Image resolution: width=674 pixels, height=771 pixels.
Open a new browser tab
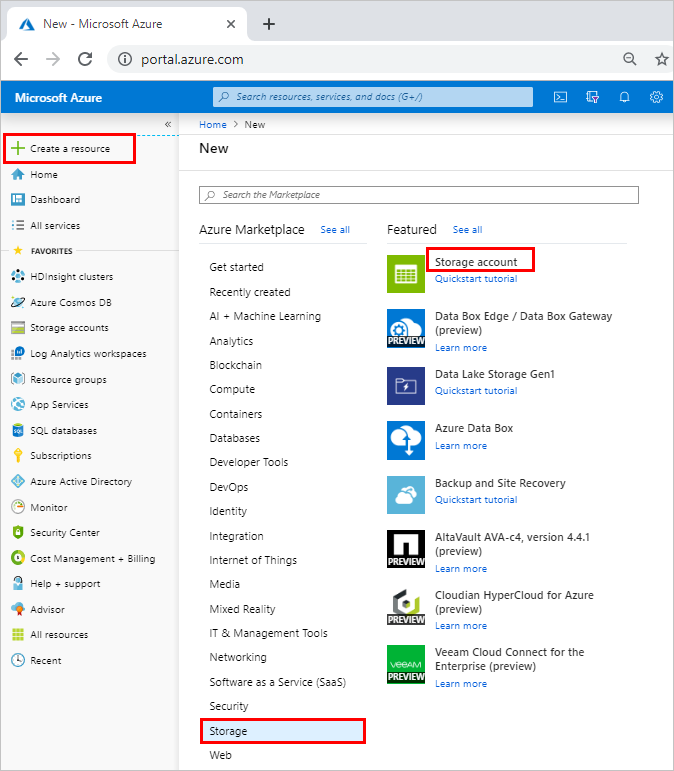[269, 24]
